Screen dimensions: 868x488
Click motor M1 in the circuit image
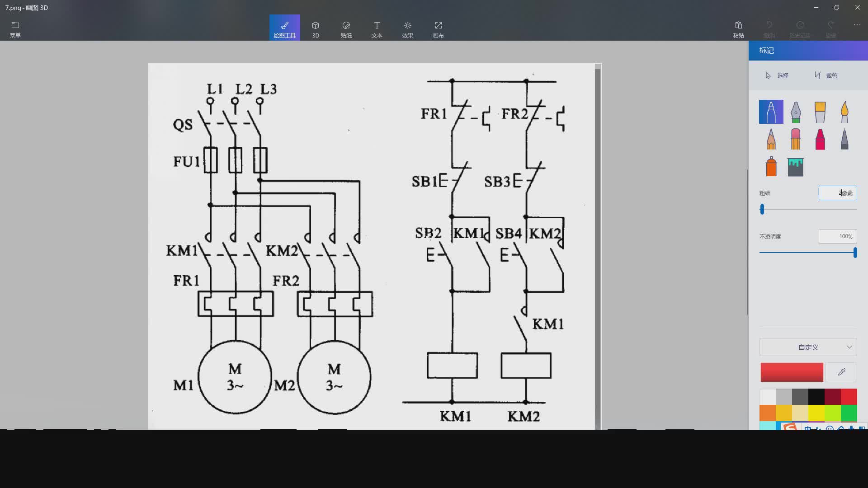[235, 377]
